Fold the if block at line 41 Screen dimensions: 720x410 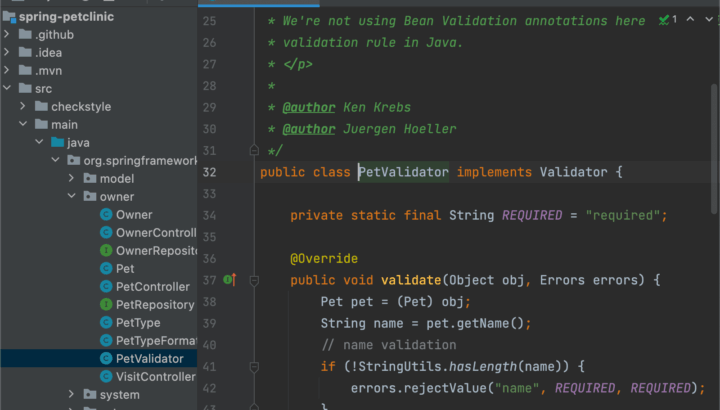point(254,366)
